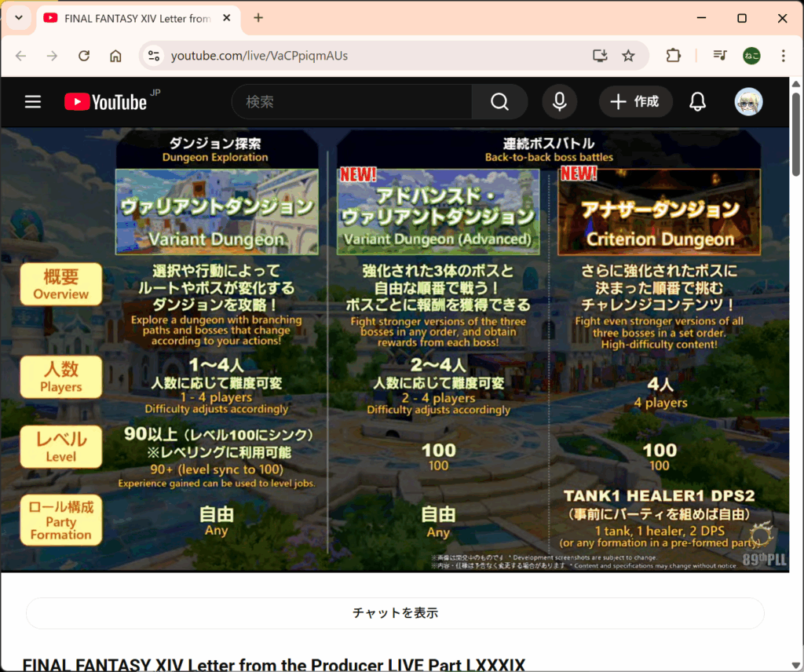Start voice search with the microphone
Viewport: 804px width, 672px height.
(x=559, y=102)
